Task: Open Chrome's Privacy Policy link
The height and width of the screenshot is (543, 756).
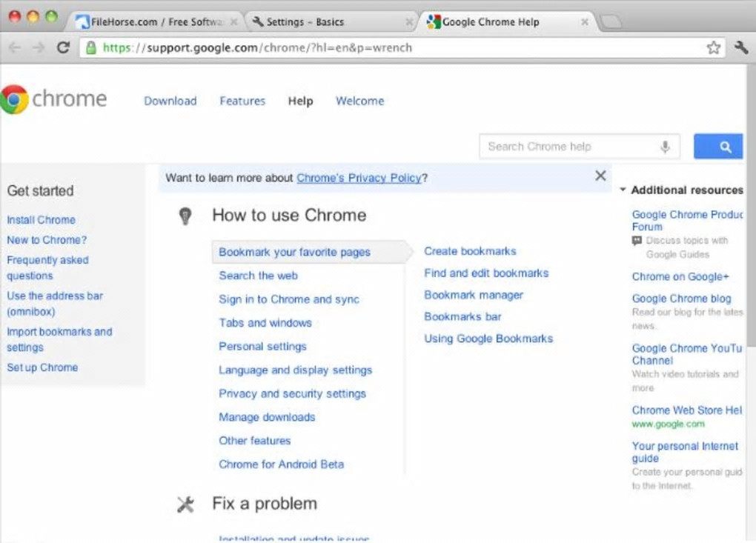Action: (359, 178)
